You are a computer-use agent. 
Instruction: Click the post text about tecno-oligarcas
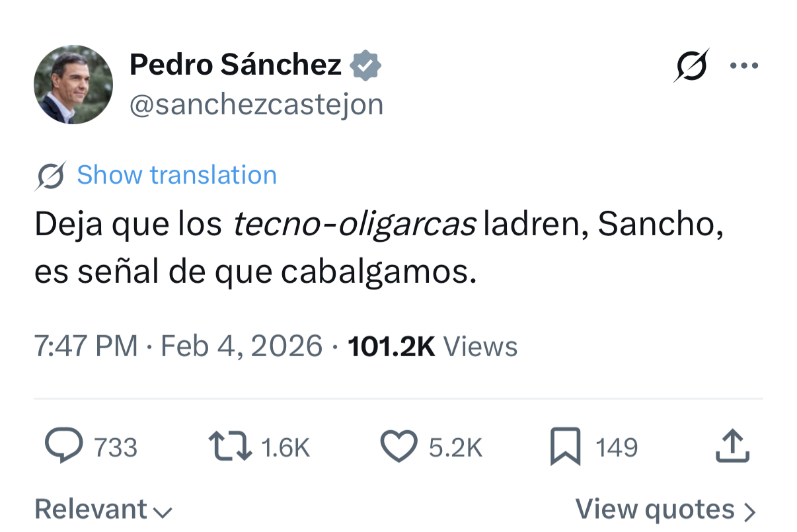click(x=377, y=248)
